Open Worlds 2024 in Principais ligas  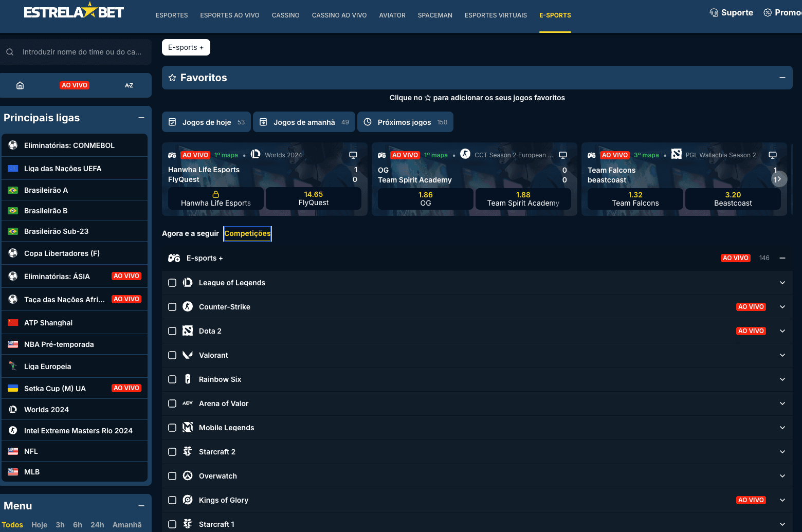[75, 410]
